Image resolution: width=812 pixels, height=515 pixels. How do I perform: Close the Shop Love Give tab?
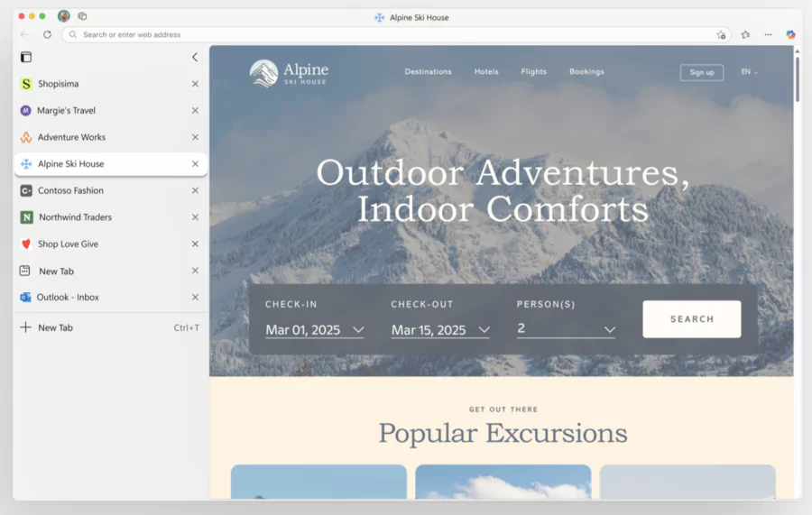[x=195, y=244]
